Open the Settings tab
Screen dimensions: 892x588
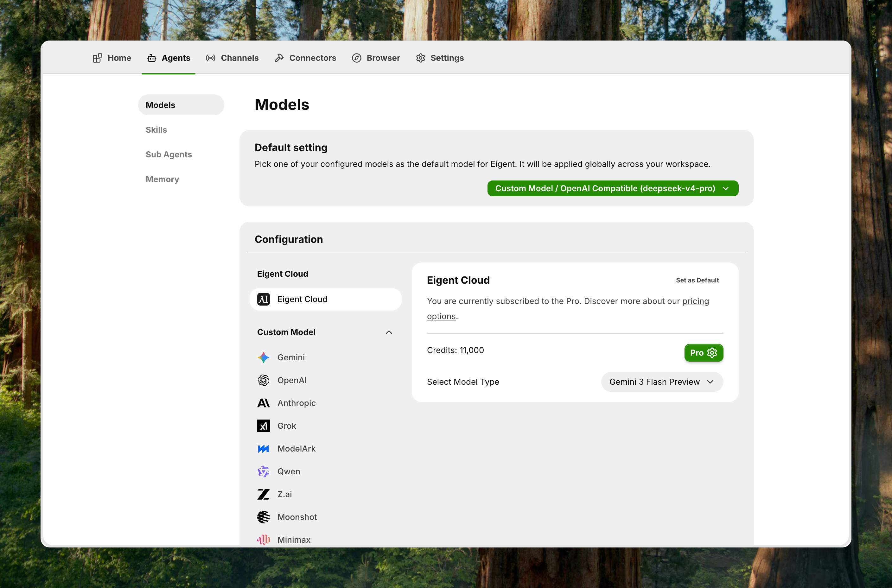tap(440, 58)
